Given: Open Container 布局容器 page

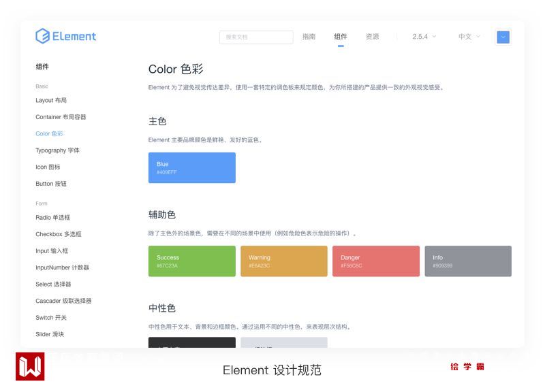Looking at the screenshot, I should (61, 117).
